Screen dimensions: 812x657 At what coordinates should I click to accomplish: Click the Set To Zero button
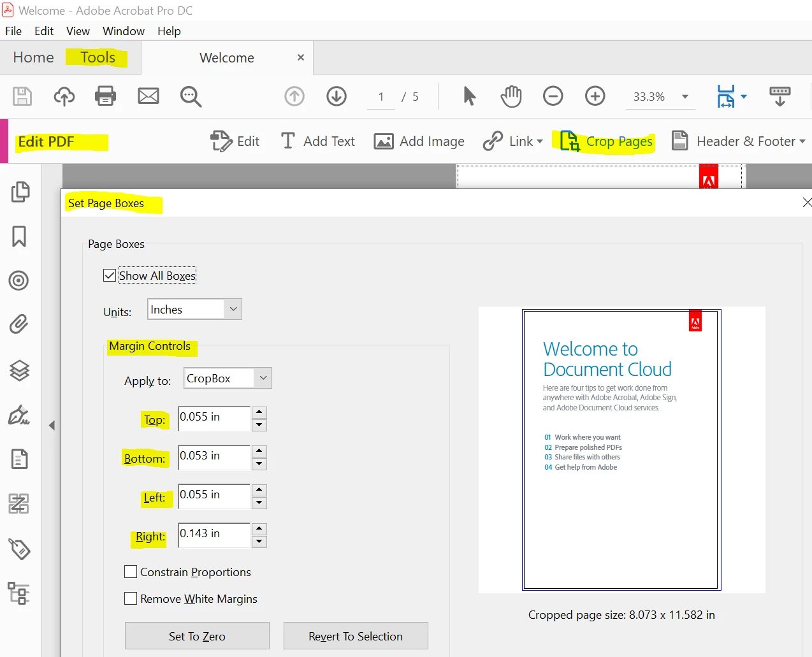197,636
